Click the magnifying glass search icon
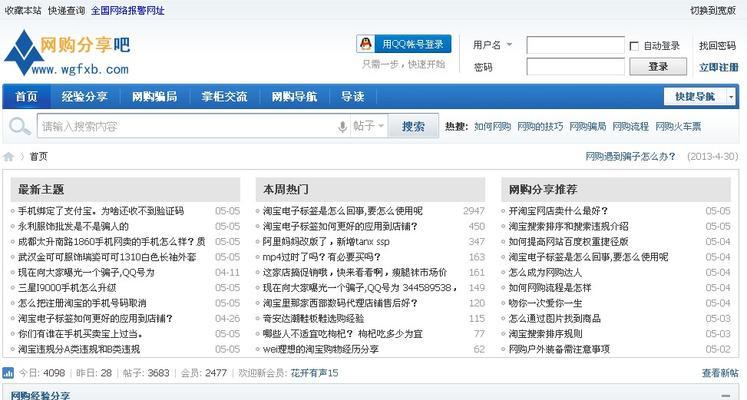The width and height of the screenshot is (747, 400). 20,126
